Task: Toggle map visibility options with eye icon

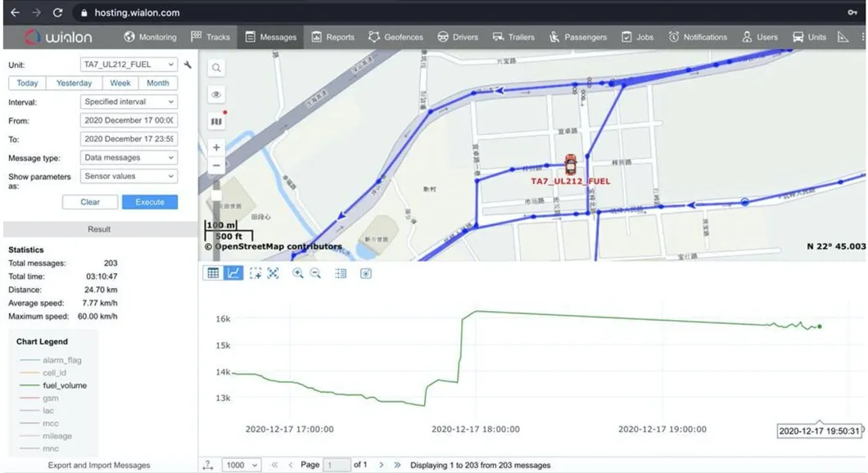Action: [x=215, y=94]
